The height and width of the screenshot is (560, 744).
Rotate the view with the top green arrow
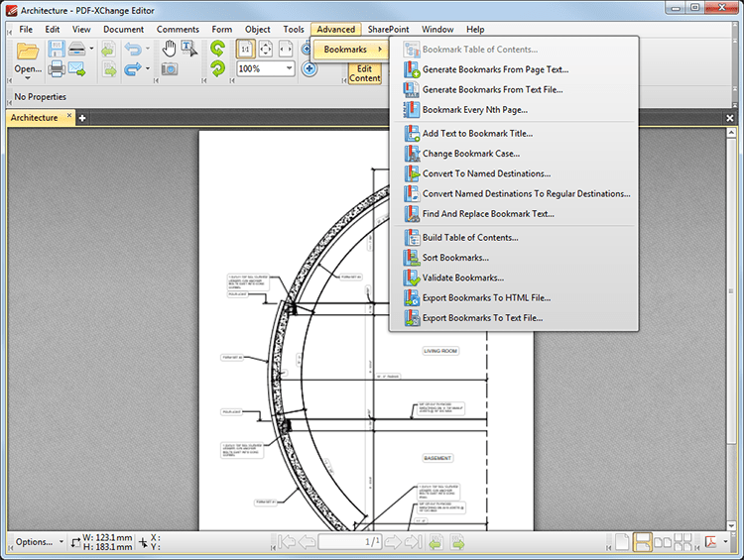click(x=217, y=49)
